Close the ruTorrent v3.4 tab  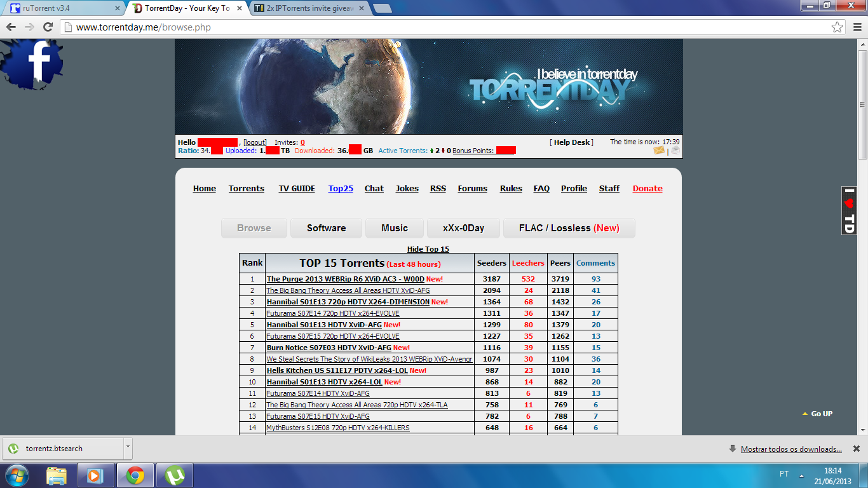click(x=117, y=8)
